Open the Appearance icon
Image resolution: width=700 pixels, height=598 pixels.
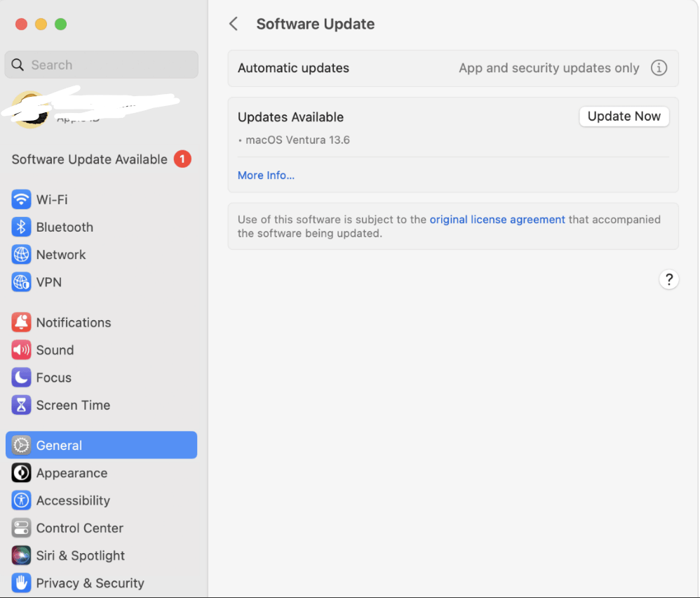tap(21, 473)
